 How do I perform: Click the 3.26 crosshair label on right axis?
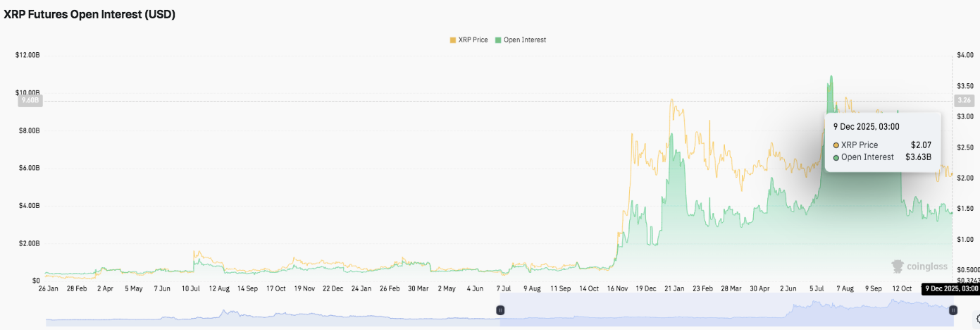click(962, 101)
